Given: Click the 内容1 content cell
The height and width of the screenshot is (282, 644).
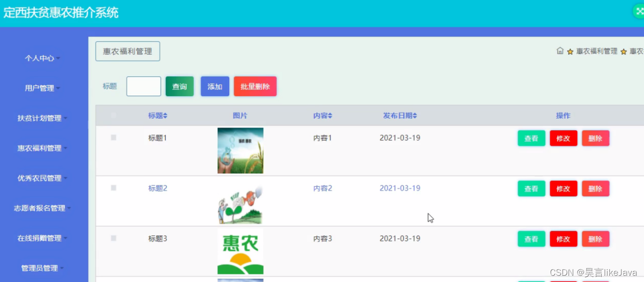Looking at the screenshot, I should point(322,138).
